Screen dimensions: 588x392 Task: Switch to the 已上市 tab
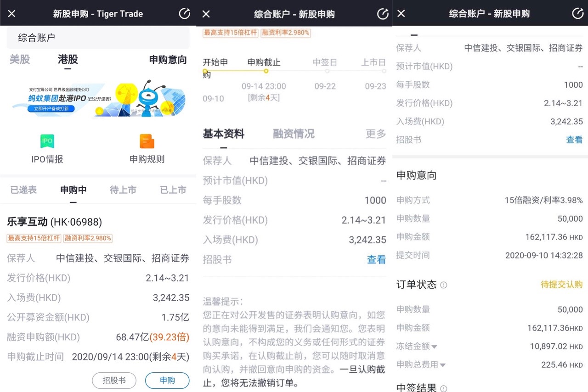click(x=173, y=190)
